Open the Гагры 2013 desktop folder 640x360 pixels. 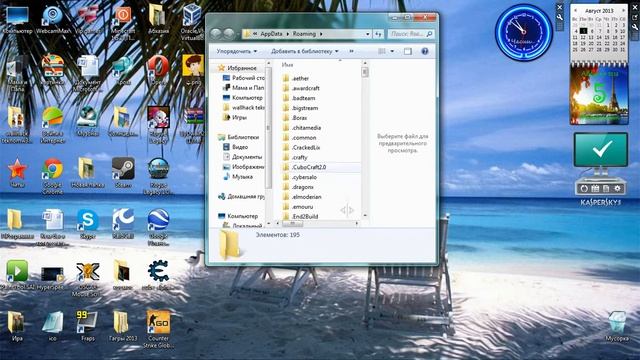[123, 326]
